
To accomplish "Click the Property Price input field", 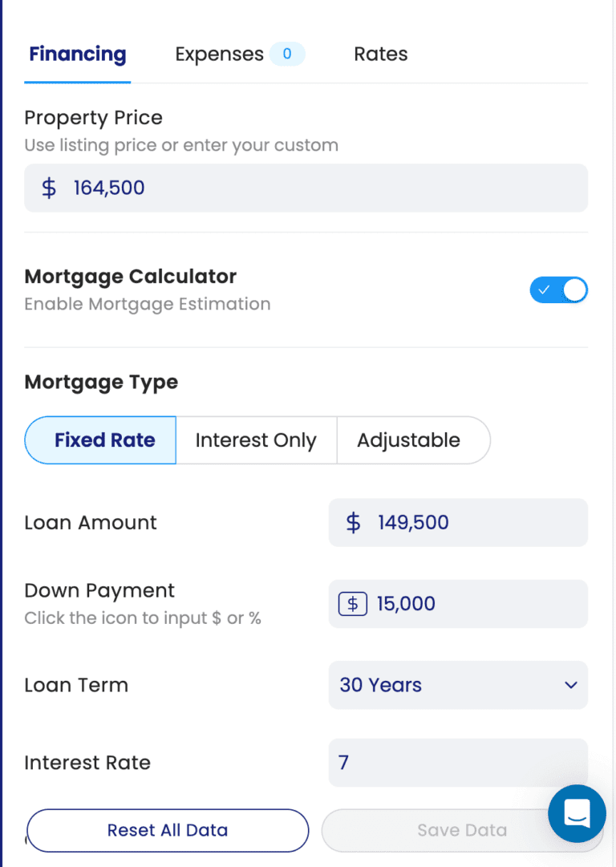I will pyautogui.click(x=321, y=188).
